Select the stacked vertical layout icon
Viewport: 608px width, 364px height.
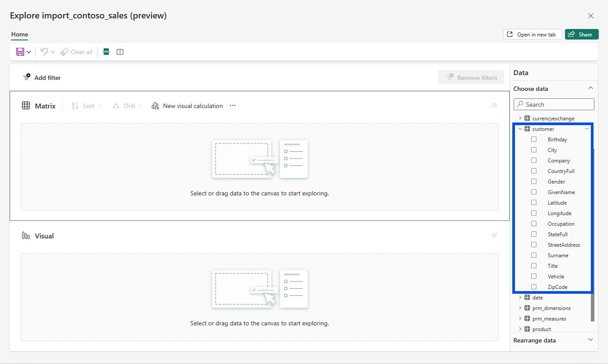[x=106, y=52]
